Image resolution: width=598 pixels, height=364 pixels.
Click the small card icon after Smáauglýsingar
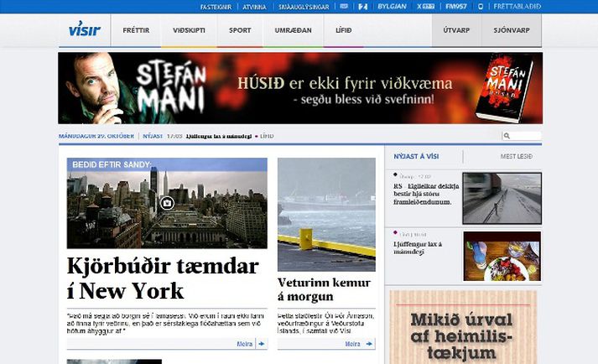(x=344, y=7)
